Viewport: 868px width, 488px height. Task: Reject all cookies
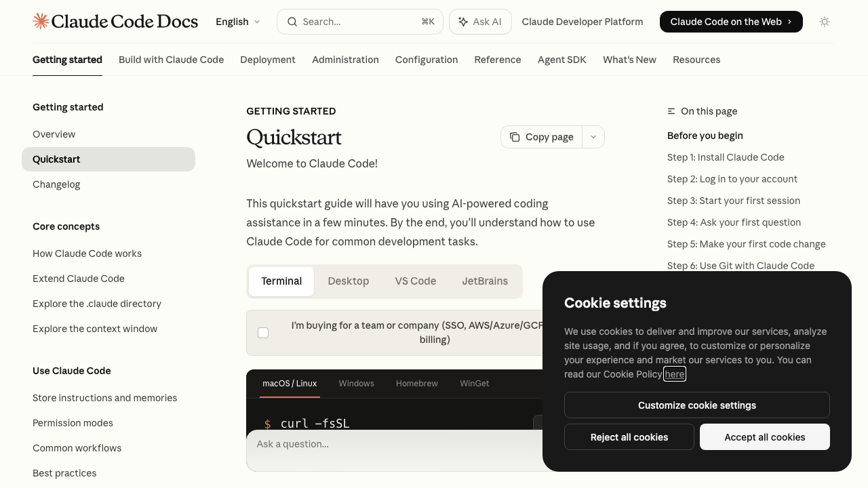point(629,436)
